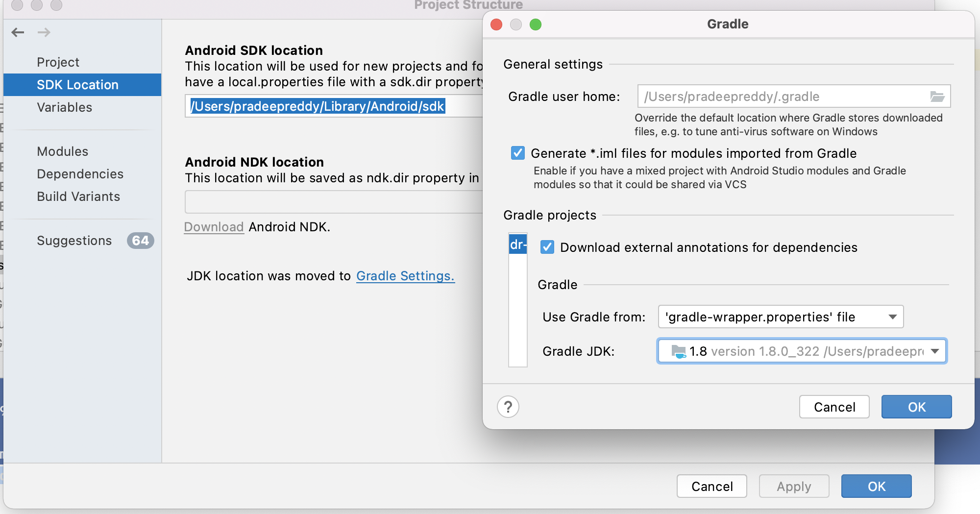The height and width of the screenshot is (514, 980).
Task: Click the Android SDK location field
Action: pos(334,106)
